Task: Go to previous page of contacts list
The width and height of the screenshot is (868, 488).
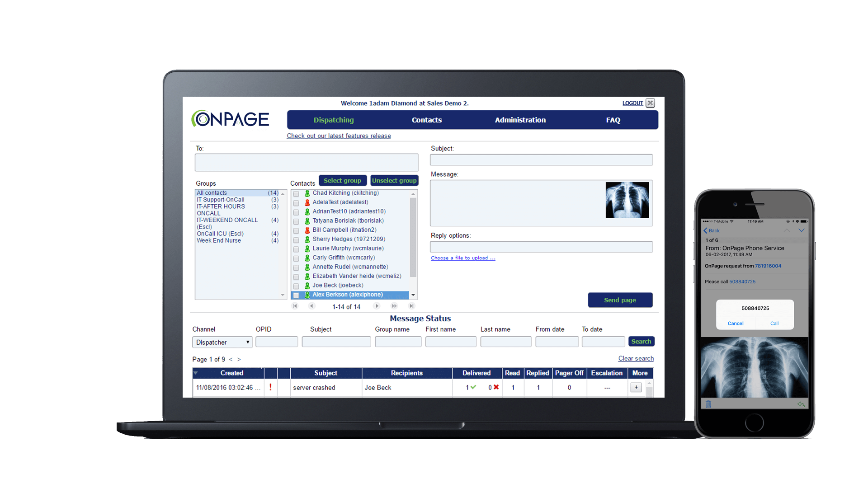Action: tap(311, 306)
